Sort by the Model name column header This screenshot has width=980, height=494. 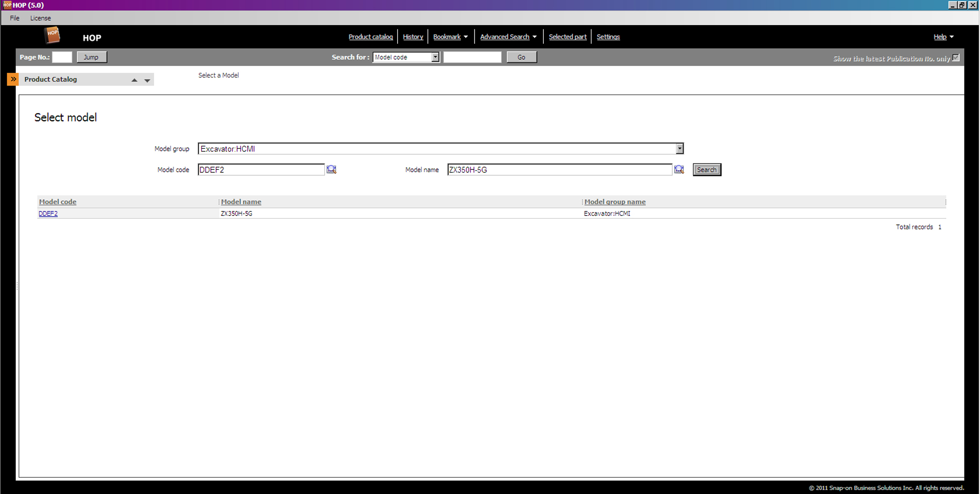[241, 202]
